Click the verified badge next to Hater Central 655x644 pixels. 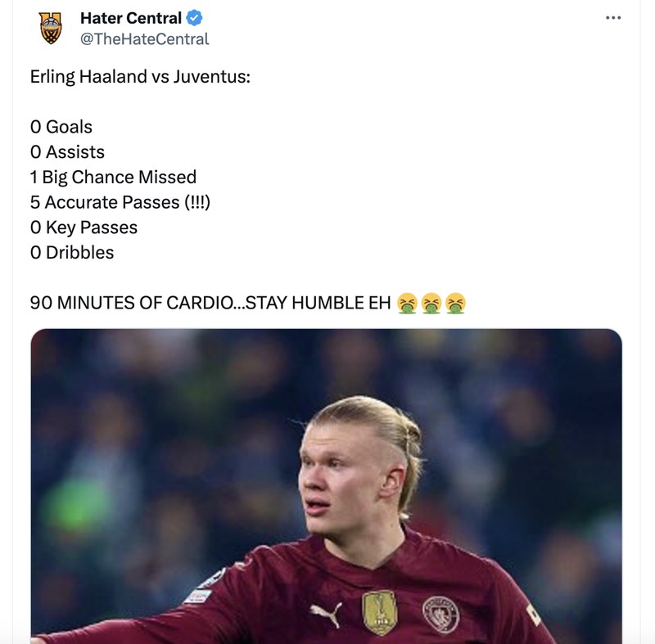(193, 18)
